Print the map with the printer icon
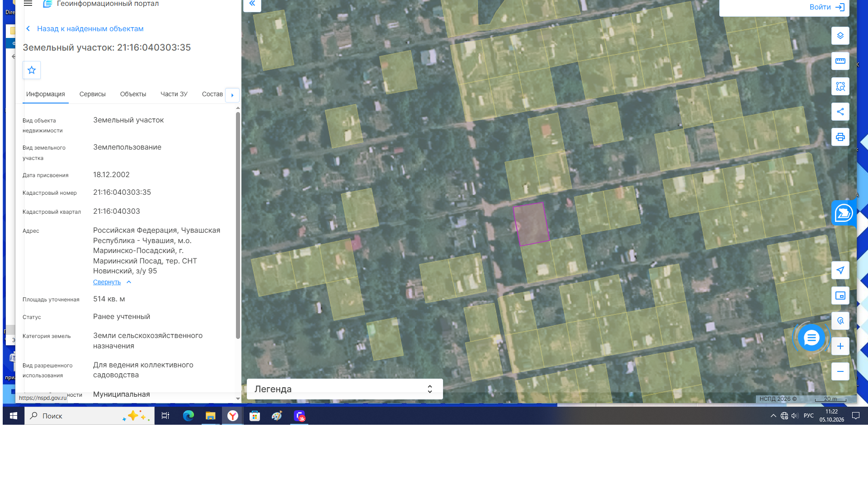 tap(840, 137)
